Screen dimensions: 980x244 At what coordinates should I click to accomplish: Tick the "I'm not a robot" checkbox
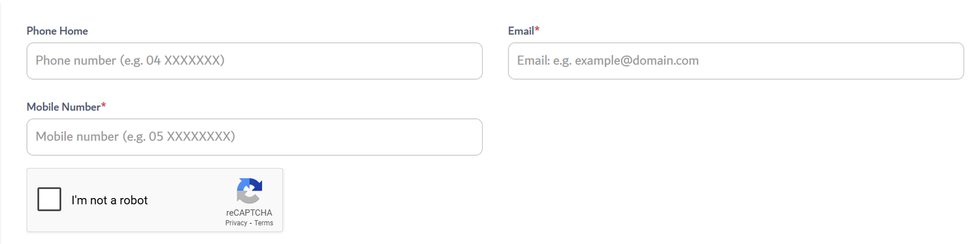49,199
